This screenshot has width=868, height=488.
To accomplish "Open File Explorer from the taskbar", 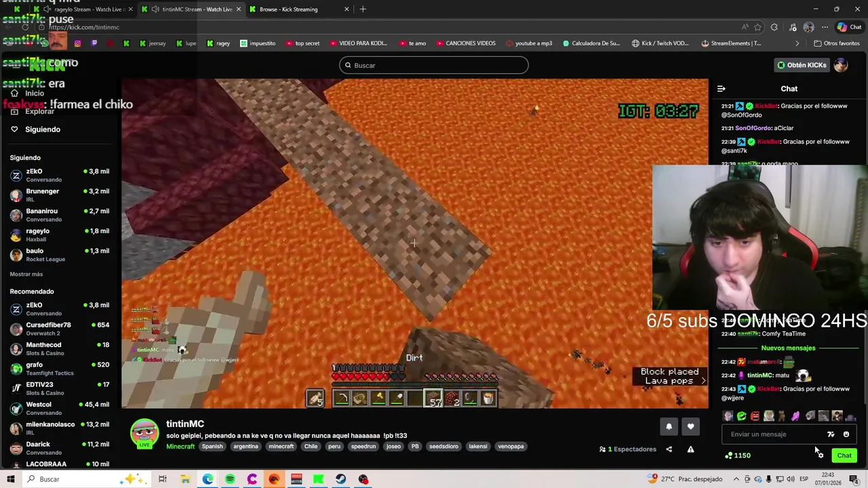I will (x=185, y=479).
